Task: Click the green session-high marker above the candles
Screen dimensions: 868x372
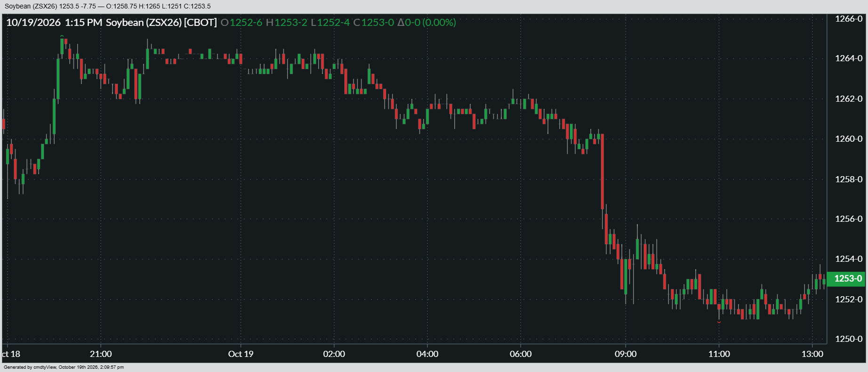Action: point(62,36)
